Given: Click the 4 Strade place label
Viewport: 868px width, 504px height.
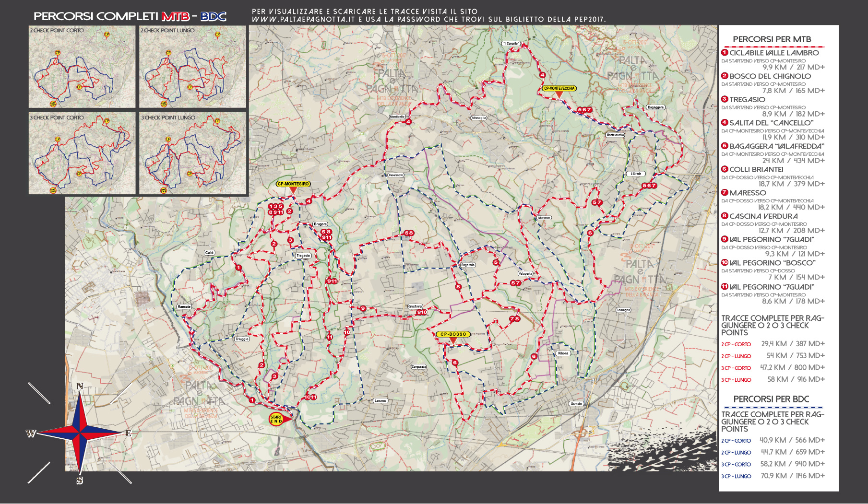Looking at the screenshot, I should click(x=636, y=174).
